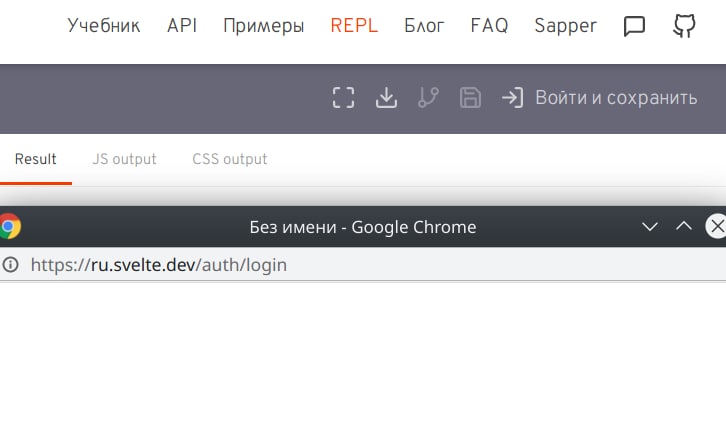Open the API nav link

coord(182,25)
